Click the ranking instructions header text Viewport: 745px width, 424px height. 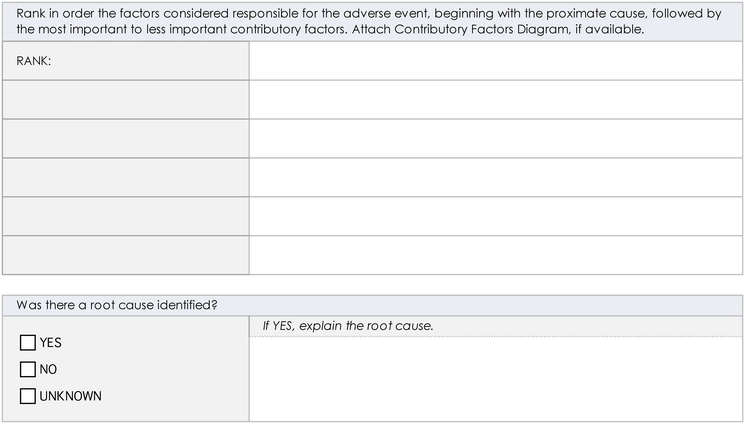point(369,21)
